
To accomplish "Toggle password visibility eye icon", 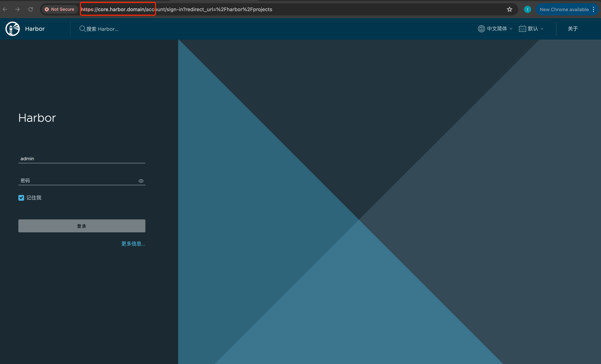I will pos(141,181).
